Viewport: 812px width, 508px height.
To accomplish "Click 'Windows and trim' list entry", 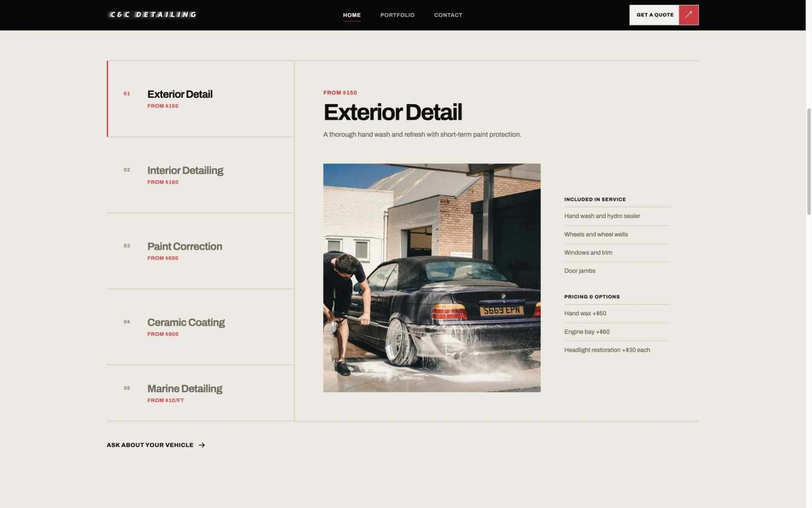I will [x=617, y=253].
